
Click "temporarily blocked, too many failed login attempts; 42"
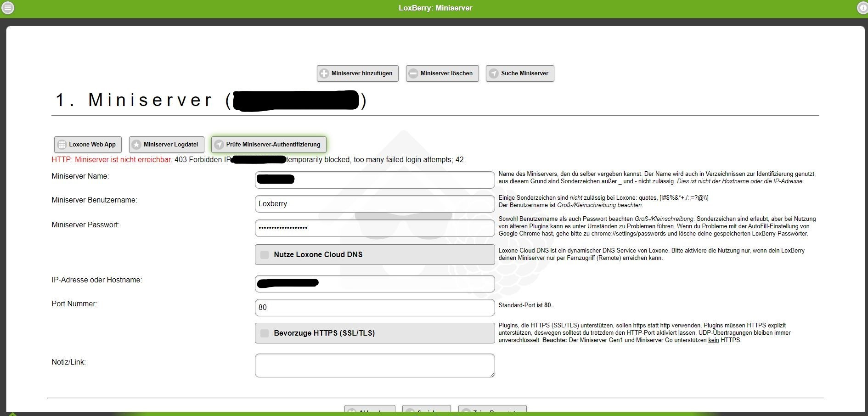coord(375,160)
